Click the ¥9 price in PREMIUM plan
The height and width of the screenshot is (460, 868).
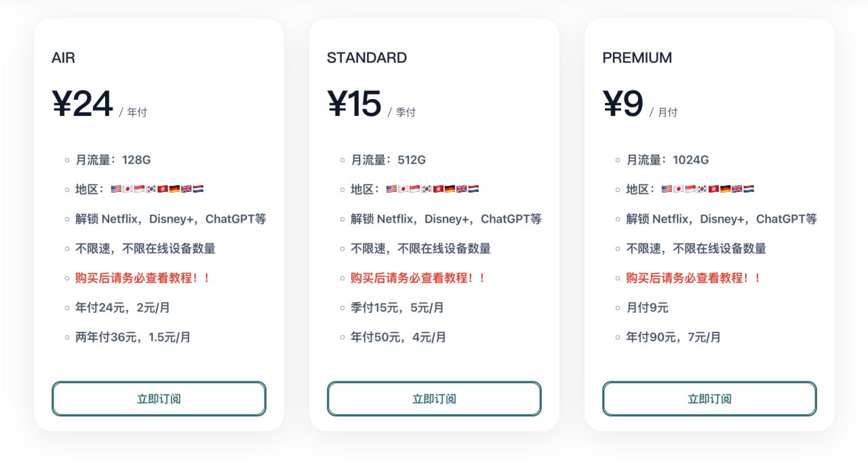coord(623,104)
